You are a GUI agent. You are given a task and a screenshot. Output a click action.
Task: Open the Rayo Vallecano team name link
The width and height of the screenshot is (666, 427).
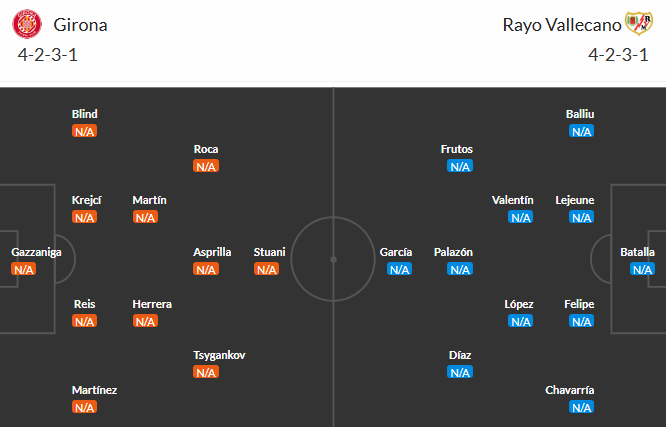tap(559, 24)
